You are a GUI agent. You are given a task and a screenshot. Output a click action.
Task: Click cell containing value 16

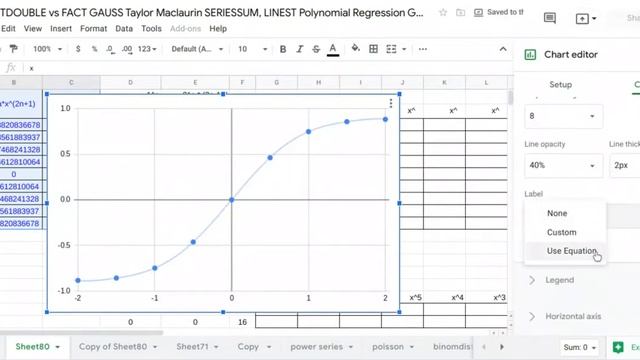point(242,322)
